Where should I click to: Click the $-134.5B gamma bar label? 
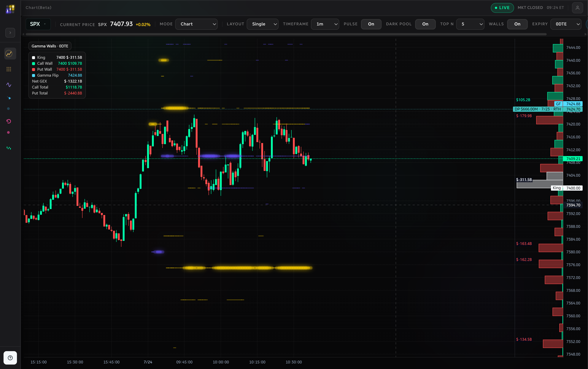click(x=524, y=339)
